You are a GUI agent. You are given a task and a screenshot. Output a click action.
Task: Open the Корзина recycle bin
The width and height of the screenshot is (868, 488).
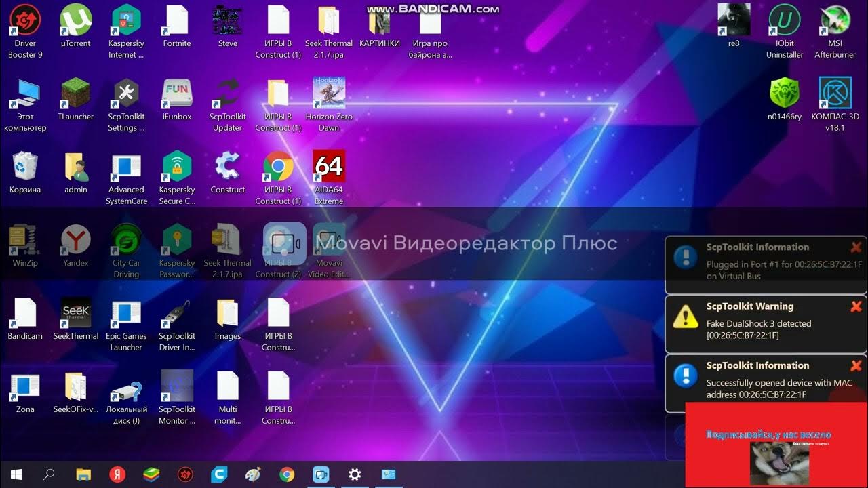click(x=25, y=167)
